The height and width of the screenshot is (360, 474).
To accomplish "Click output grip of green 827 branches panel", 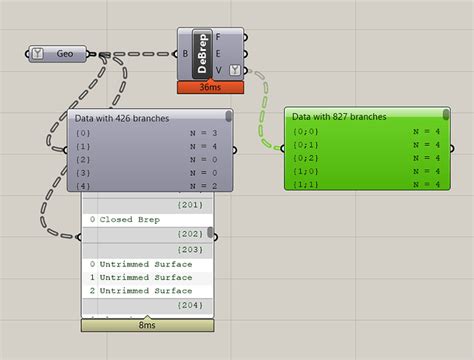I will pos(452,148).
